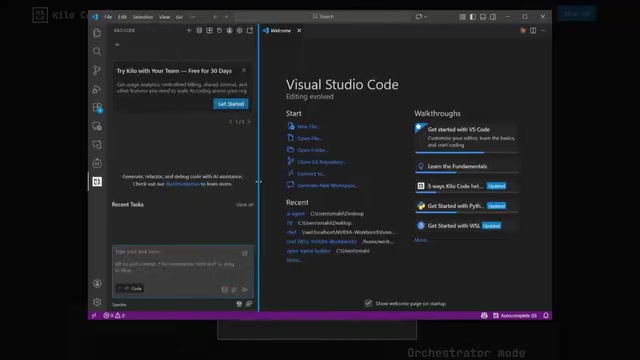Click the add images icon in task box
The width and height of the screenshot is (640, 360).
(234, 289)
